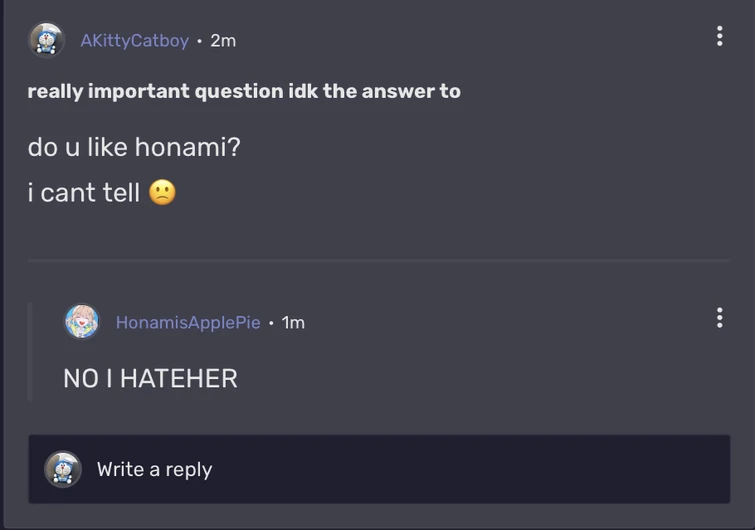
Task: Click the frowning face emoji
Action: point(162,192)
